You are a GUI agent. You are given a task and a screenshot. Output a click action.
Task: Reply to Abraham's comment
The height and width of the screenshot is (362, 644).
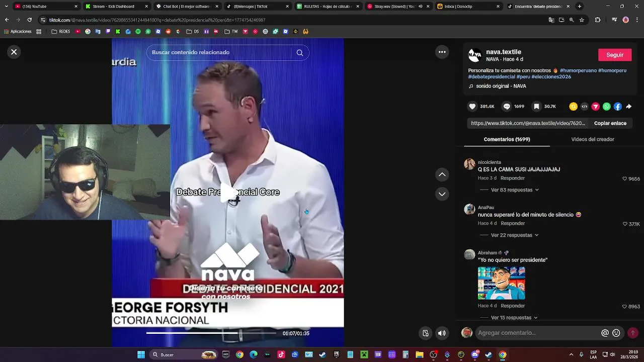pyautogui.click(x=513, y=306)
